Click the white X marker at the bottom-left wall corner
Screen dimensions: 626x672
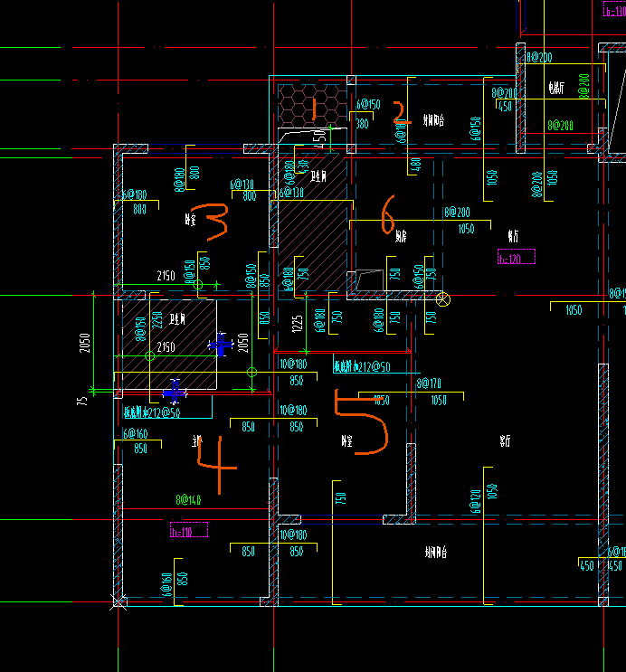click(119, 601)
